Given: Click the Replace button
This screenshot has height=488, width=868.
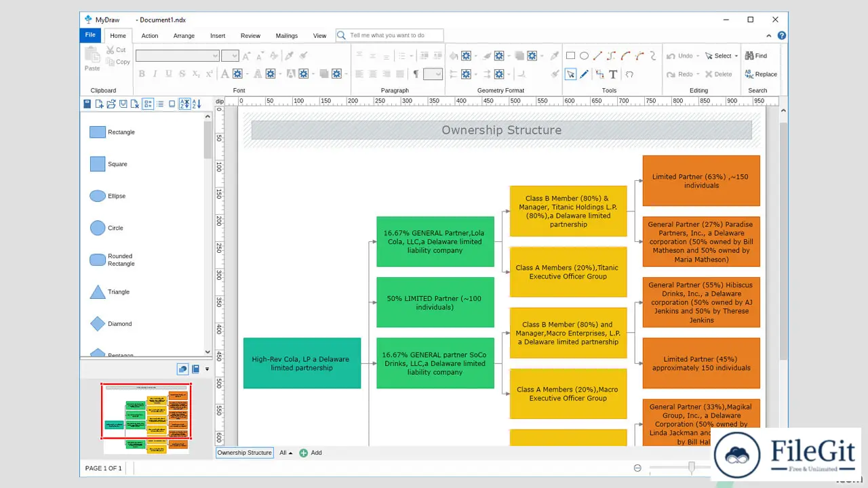Looking at the screenshot, I should coord(761,75).
